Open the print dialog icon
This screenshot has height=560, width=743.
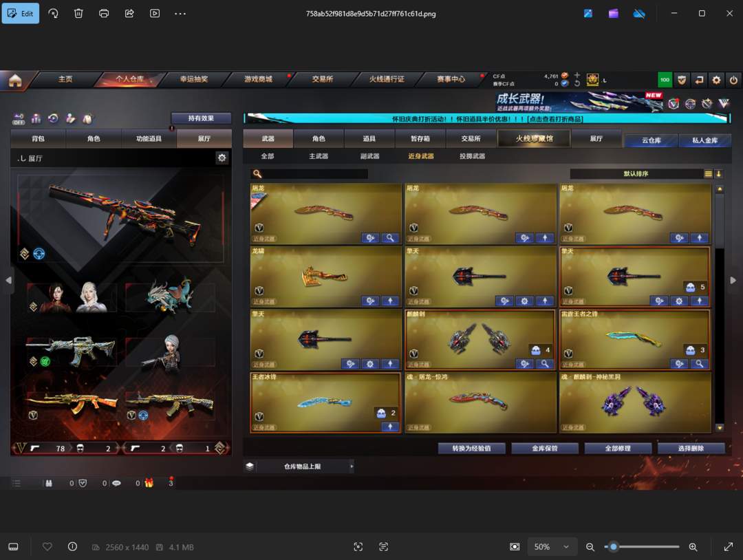[x=104, y=13]
